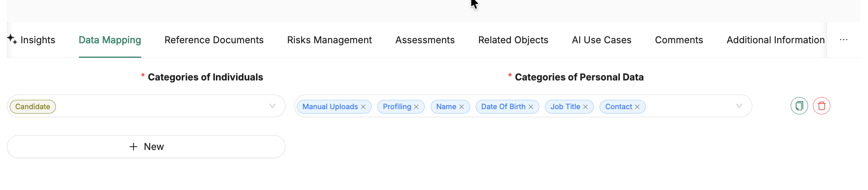
Task: Open the Additional Information tab
Action: (x=776, y=40)
